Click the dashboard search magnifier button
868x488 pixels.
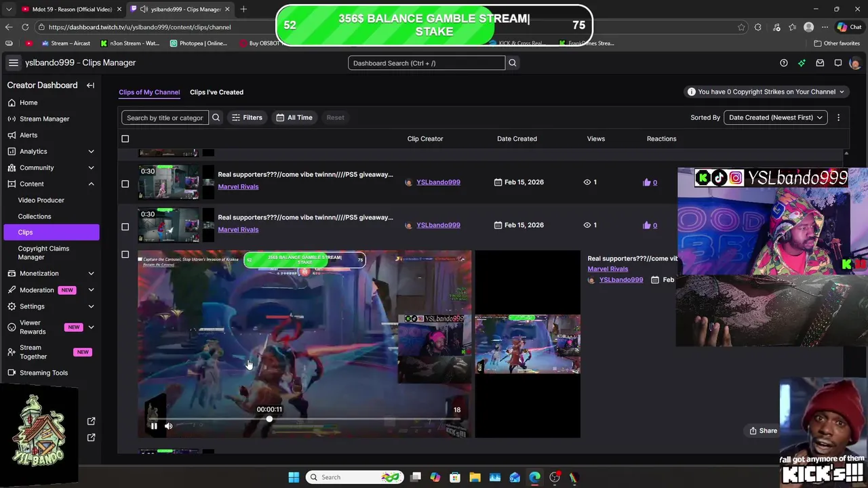click(513, 63)
